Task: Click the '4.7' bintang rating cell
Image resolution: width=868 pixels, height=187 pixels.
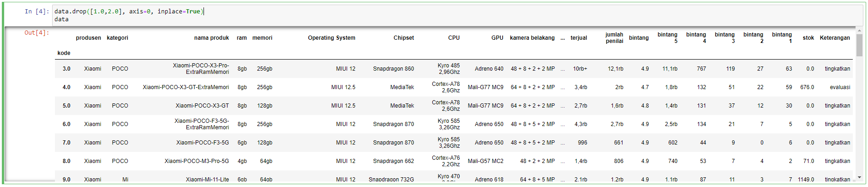Action: tap(645, 87)
